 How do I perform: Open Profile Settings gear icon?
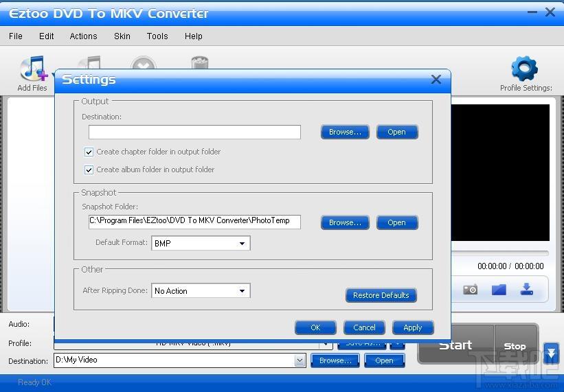click(x=524, y=68)
